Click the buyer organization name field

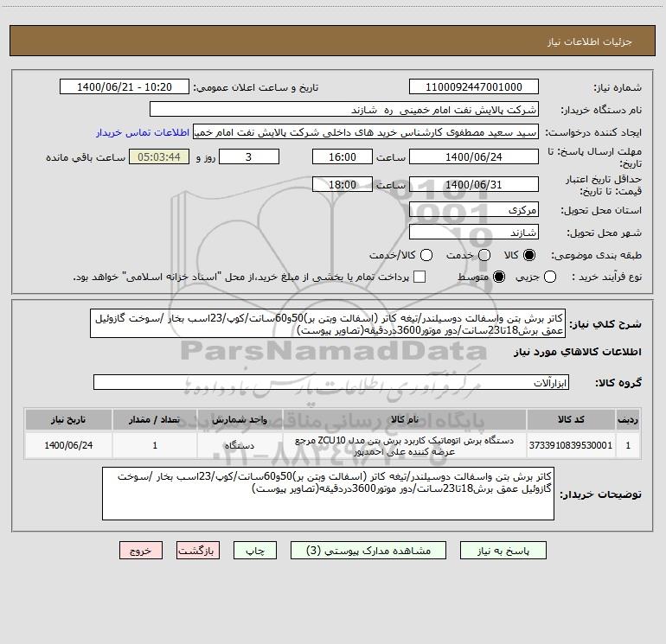(x=344, y=110)
